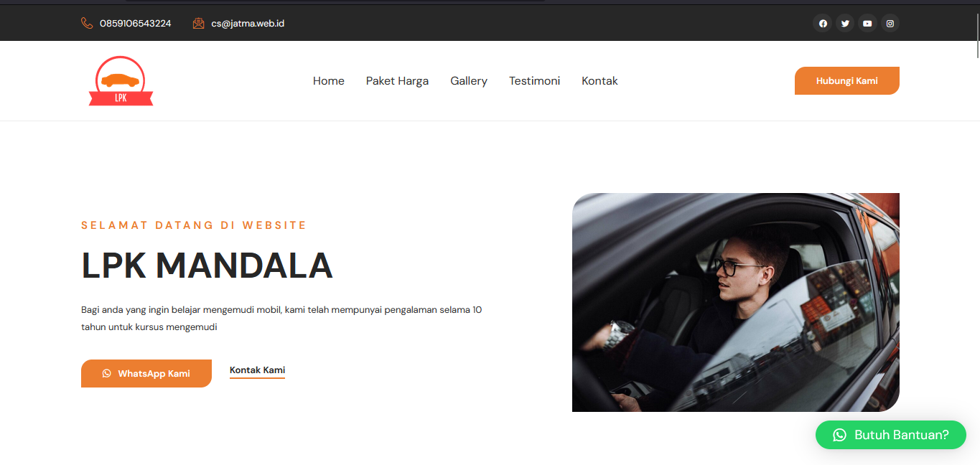The image size is (980, 465).
Task: Select the Gallery menu item
Action: click(469, 81)
